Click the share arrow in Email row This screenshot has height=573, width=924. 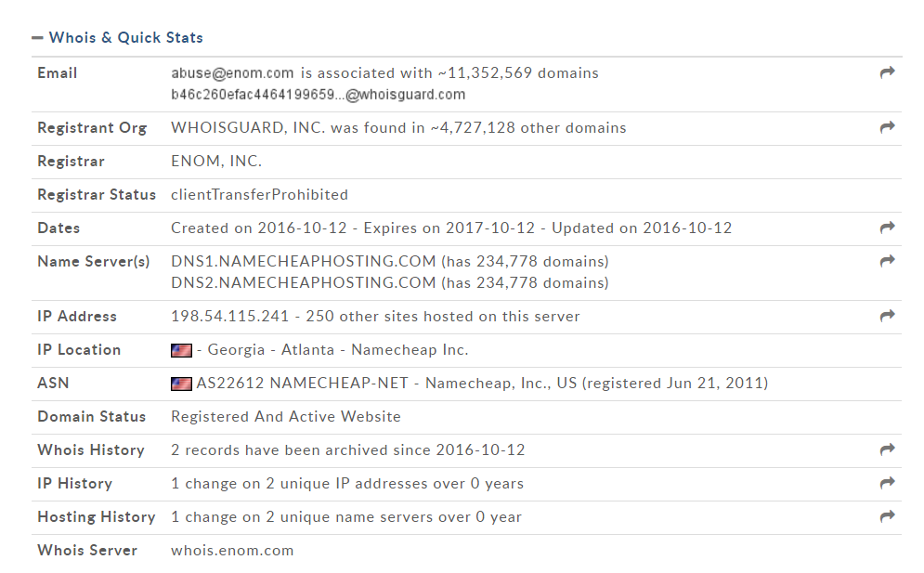click(x=887, y=72)
